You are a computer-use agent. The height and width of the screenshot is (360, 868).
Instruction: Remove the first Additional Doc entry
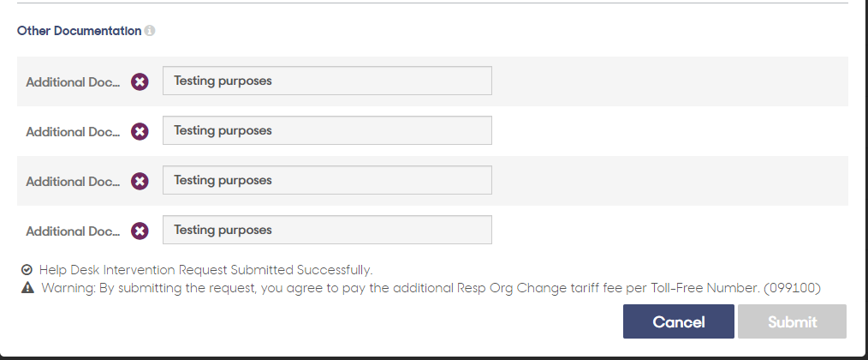pyautogui.click(x=140, y=82)
